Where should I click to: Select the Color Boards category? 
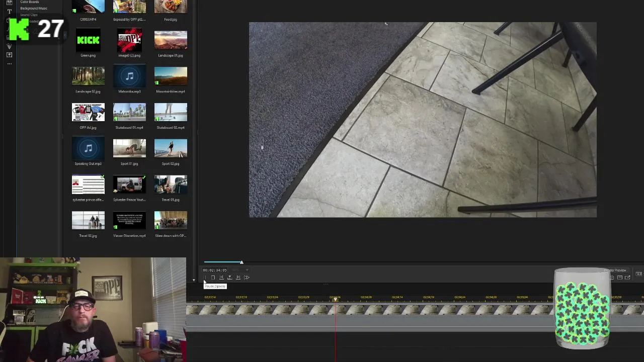(30, 2)
